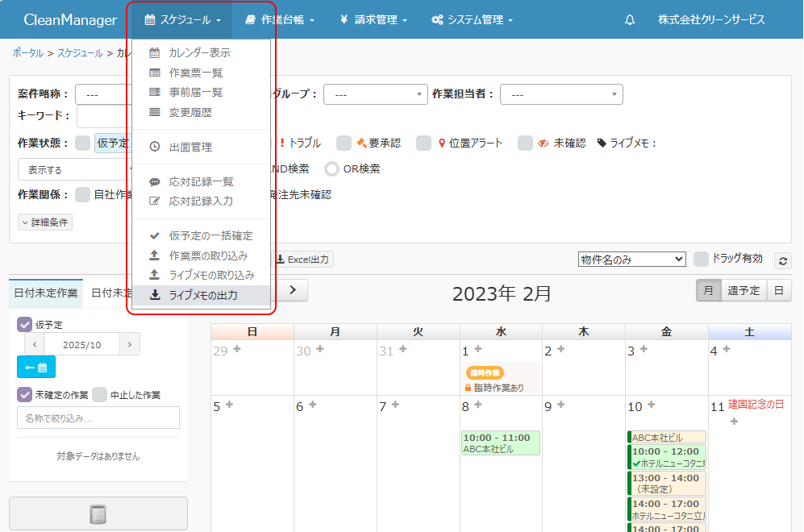
Task: Open the 10:00 - 11:00 ABC本社ビル event
Action: (x=500, y=443)
